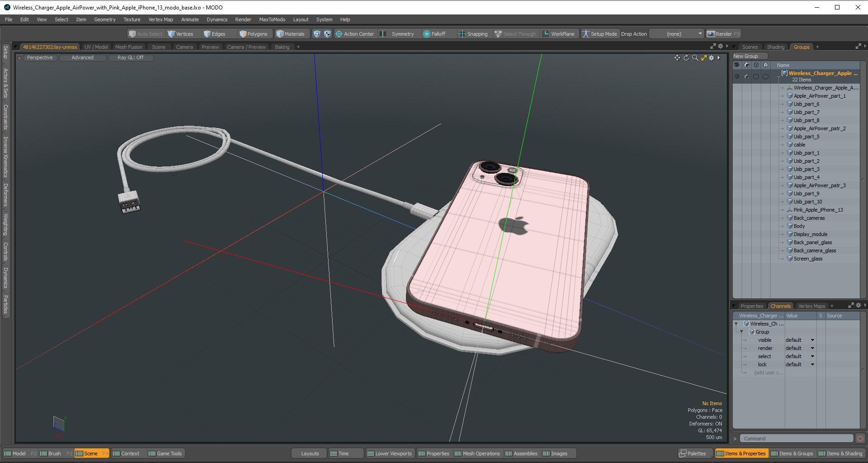
Task: Toggle Ray GL: Off button
Action: (130, 58)
